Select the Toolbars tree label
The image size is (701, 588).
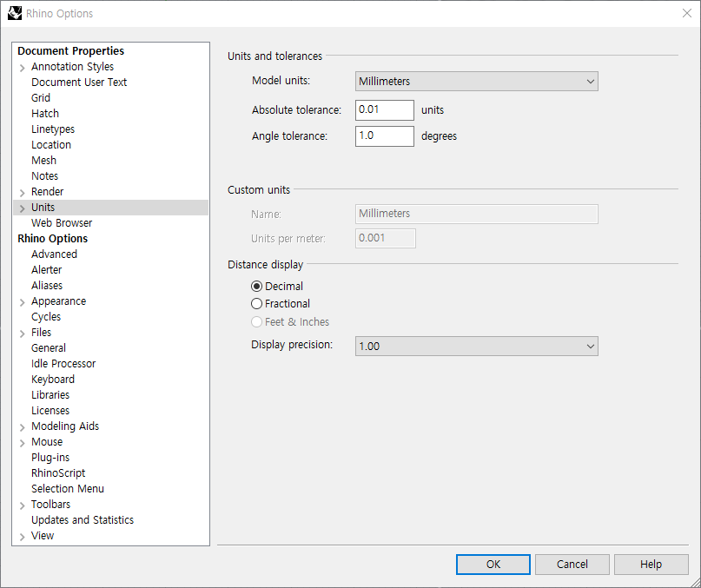pyautogui.click(x=51, y=505)
